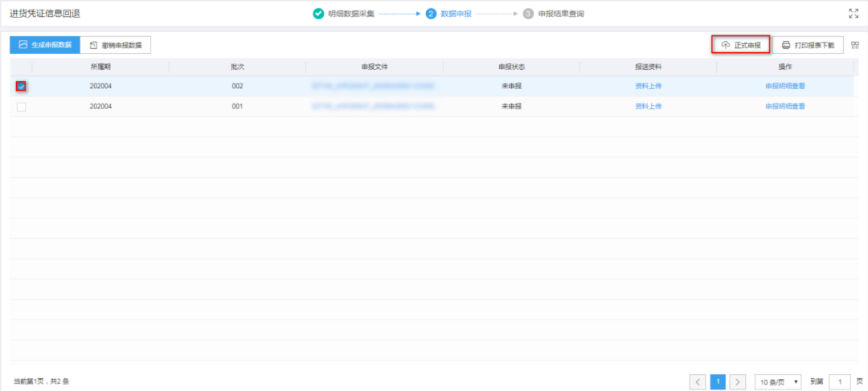
Task: Select step 3 circle for 申报结果查询
Action: point(528,14)
